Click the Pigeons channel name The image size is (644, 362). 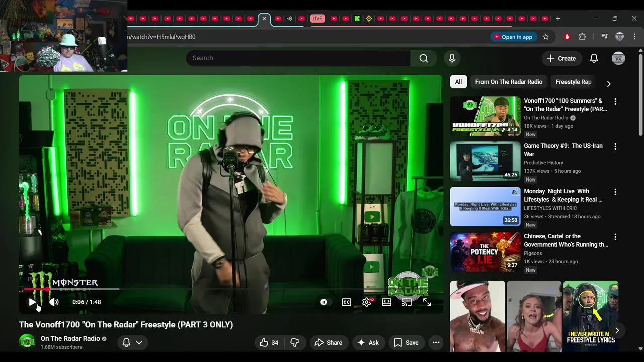tap(533, 253)
